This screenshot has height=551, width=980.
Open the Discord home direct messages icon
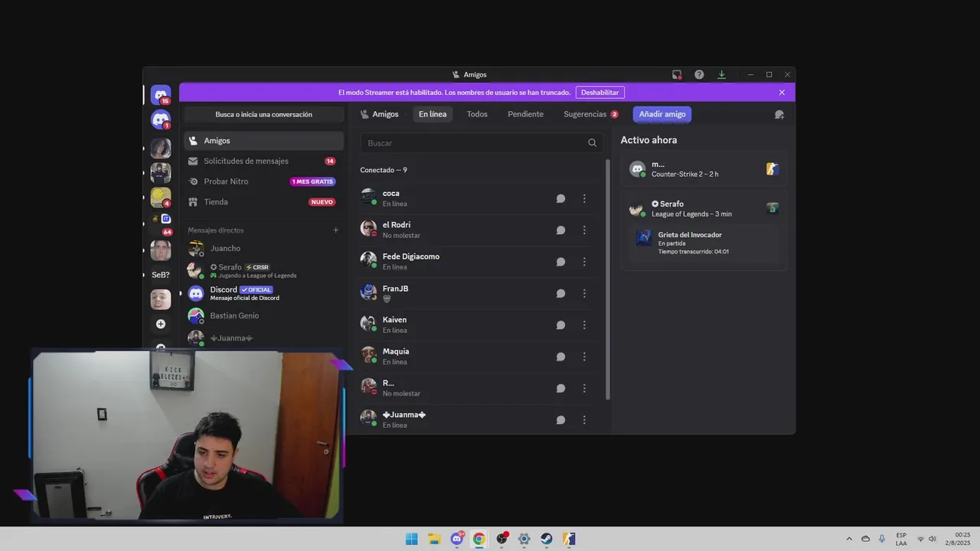(x=161, y=95)
